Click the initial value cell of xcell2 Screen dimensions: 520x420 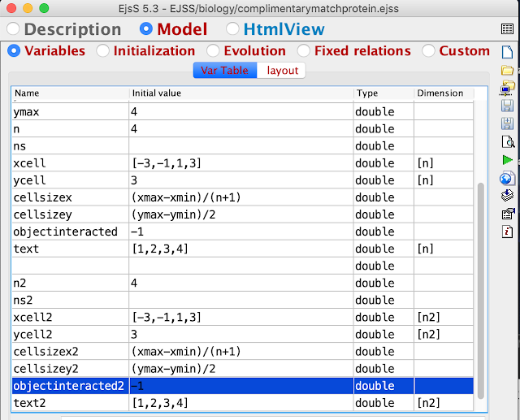pos(241,318)
